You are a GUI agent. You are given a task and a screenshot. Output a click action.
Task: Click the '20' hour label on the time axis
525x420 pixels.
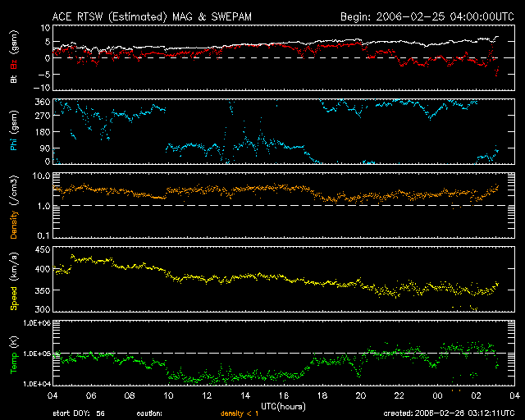pos(361,395)
